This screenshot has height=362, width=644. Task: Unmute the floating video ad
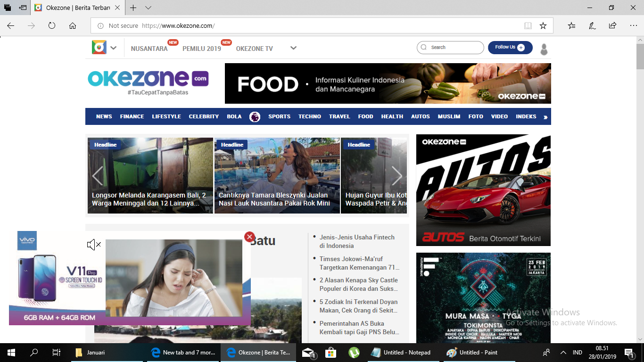click(94, 245)
